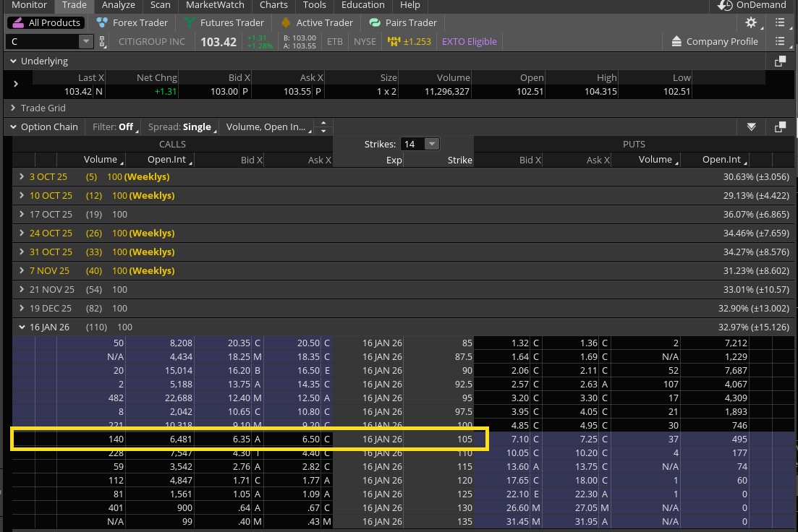Open the list menu icon beside Company Profile
The height and width of the screenshot is (532, 798).
pyautogui.click(x=780, y=41)
